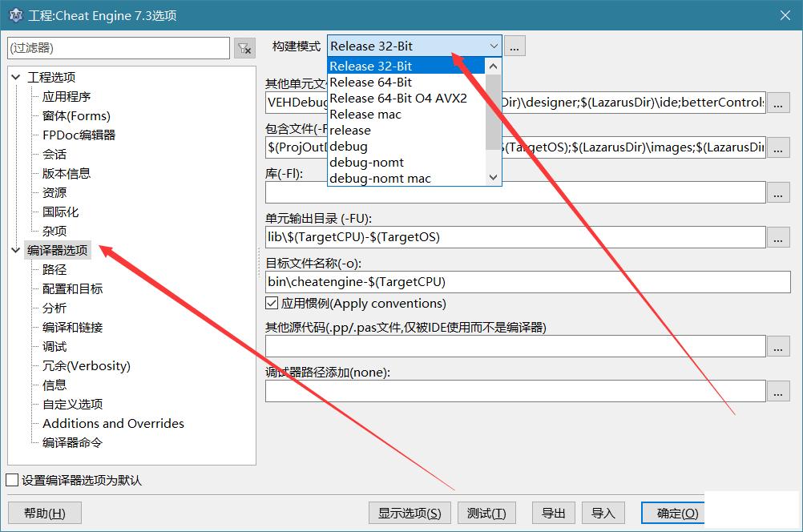803x532 pixels.
Task: Browse libraries (-Fl) ellipsis button
Action: coord(778,192)
